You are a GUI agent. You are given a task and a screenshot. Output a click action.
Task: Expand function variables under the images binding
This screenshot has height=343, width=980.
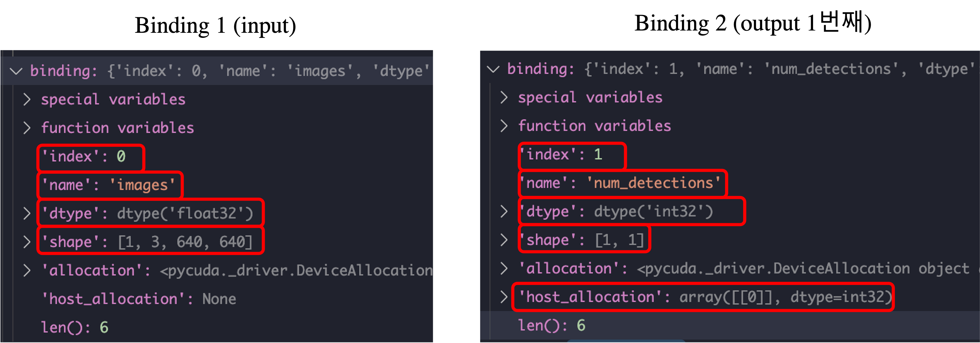(x=27, y=128)
